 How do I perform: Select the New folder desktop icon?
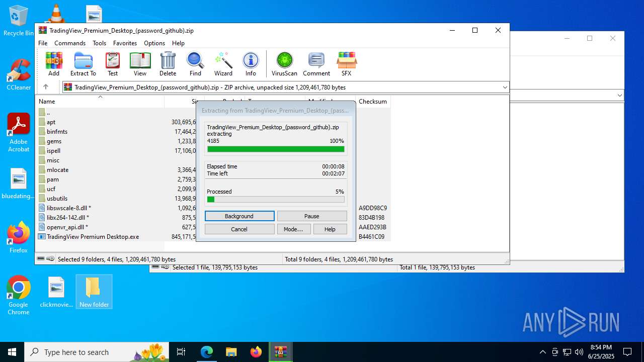tap(94, 292)
